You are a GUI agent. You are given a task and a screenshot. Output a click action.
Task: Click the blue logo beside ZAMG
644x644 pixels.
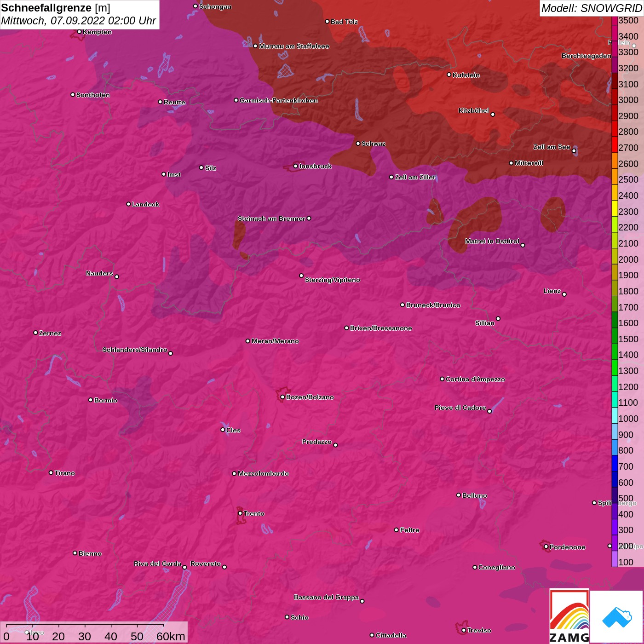pos(616,616)
